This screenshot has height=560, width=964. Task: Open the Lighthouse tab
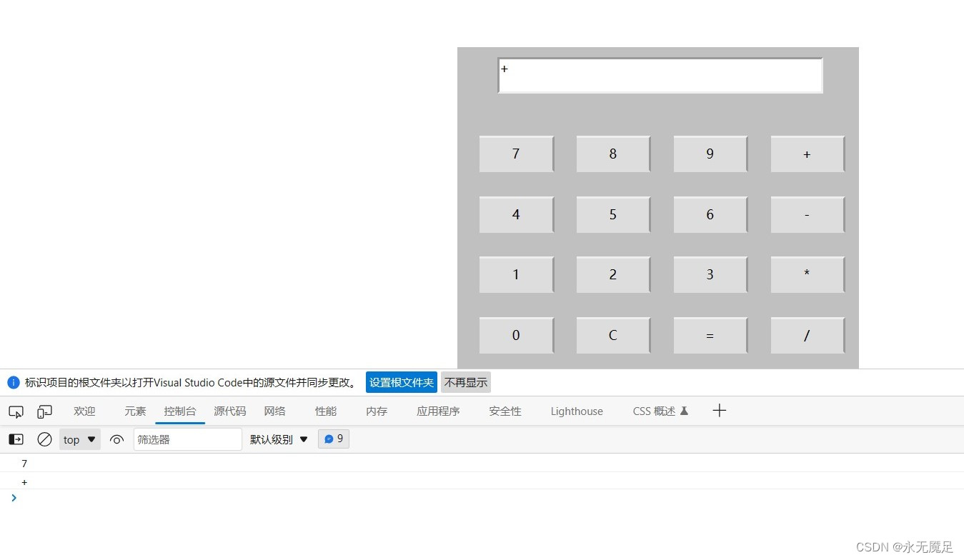click(577, 411)
